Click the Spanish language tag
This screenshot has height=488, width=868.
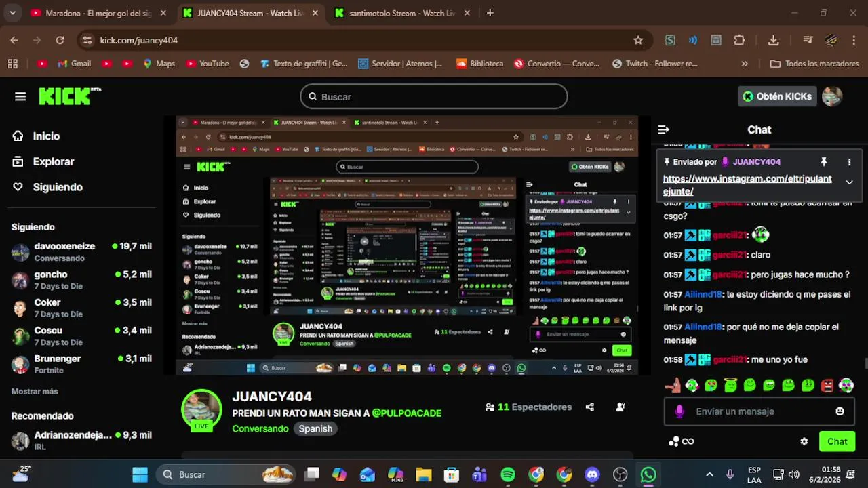315,429
